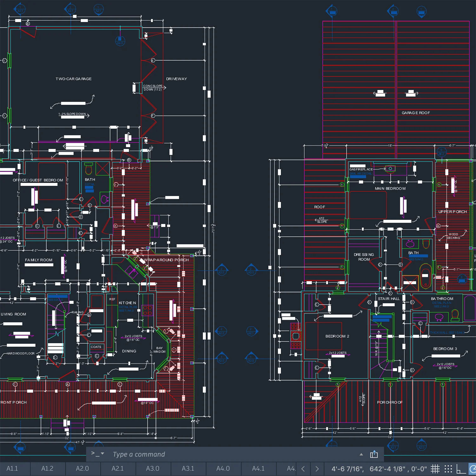Enable ortho mode right-angle icon
The image size is (476, 476).
tap(460, 469)
